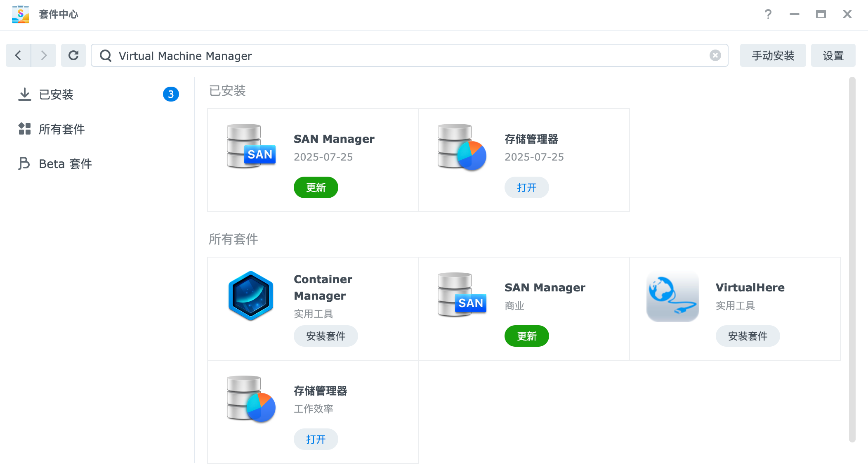Select 所有套件 in the sidebar
The width and height of the screenshot is (868, 473).
pos(61,129)
